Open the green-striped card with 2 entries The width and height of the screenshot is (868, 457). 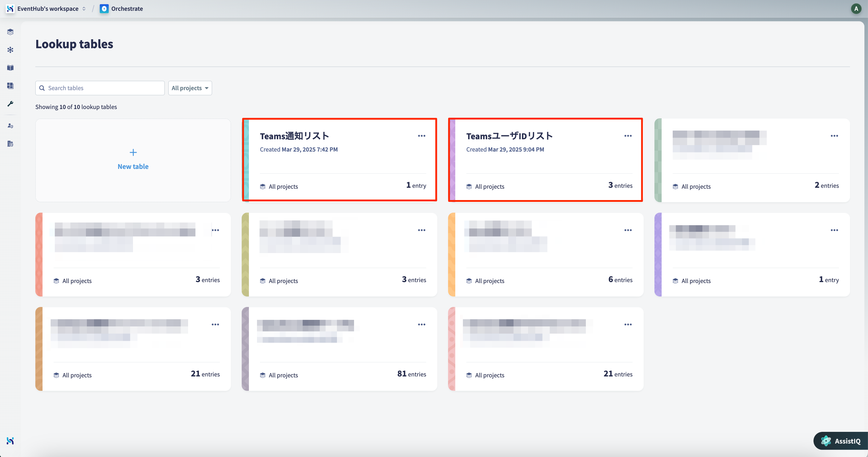click(752, 161)
